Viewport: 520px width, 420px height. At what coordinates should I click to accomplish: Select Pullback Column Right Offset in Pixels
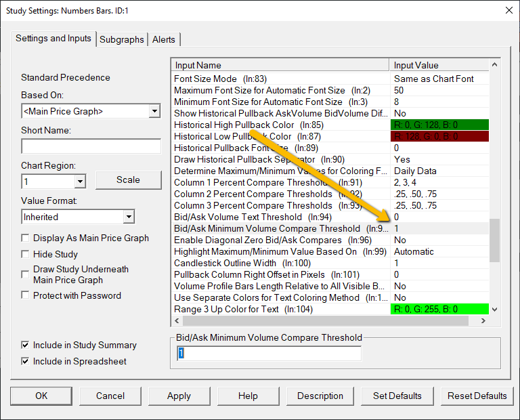(330, 274)
